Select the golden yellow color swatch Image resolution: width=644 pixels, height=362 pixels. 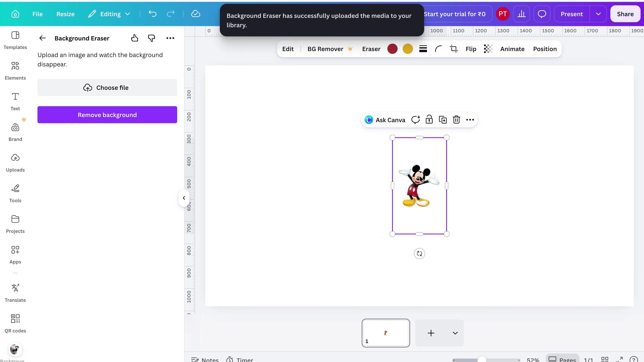tap(408, 49)
